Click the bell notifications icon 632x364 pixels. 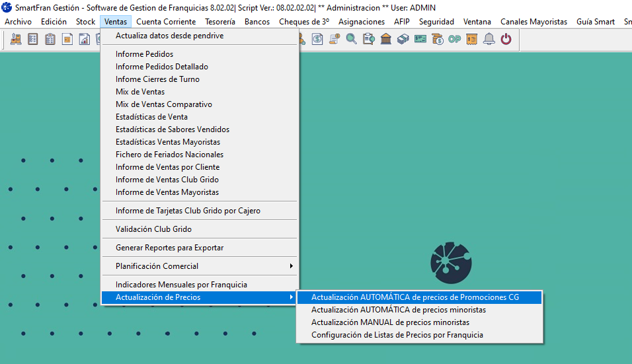489,39
